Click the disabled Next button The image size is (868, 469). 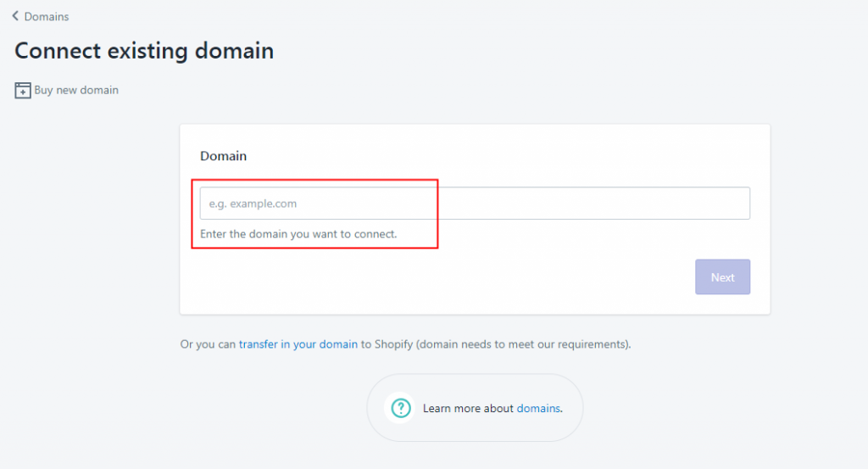coord(722,276)
